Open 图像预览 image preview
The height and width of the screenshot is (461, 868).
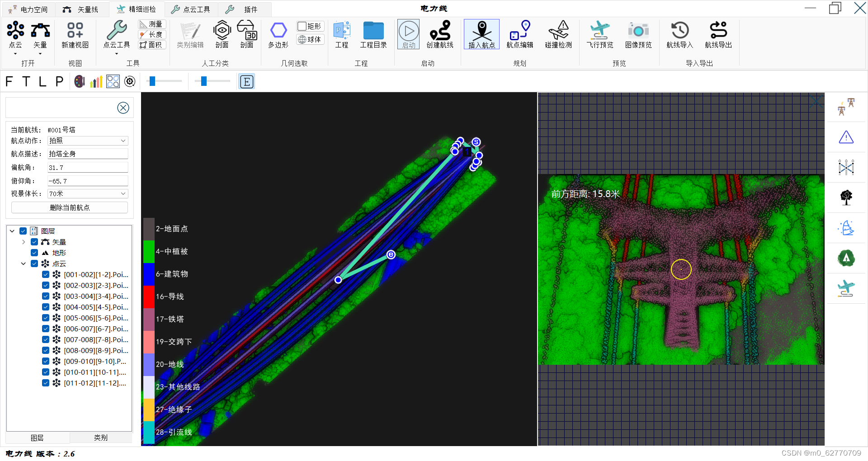[x=638, y=35]
